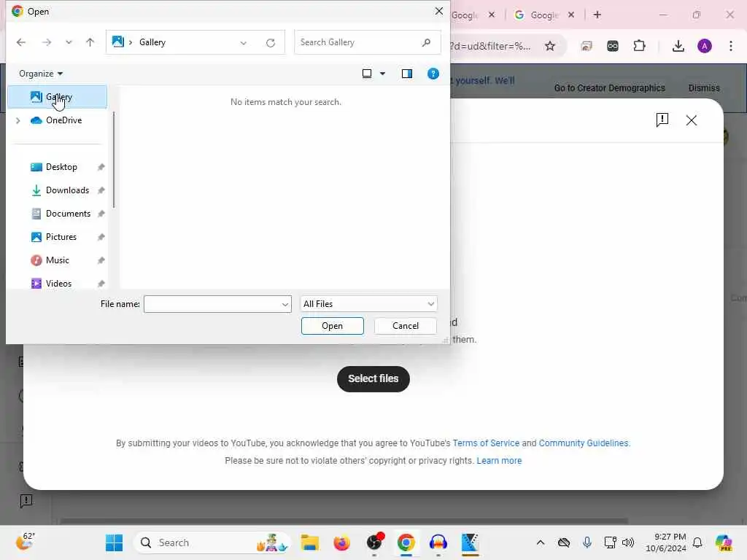Open the weather widget on the taskbar
The image size is (747, 560).
[25, 542]
